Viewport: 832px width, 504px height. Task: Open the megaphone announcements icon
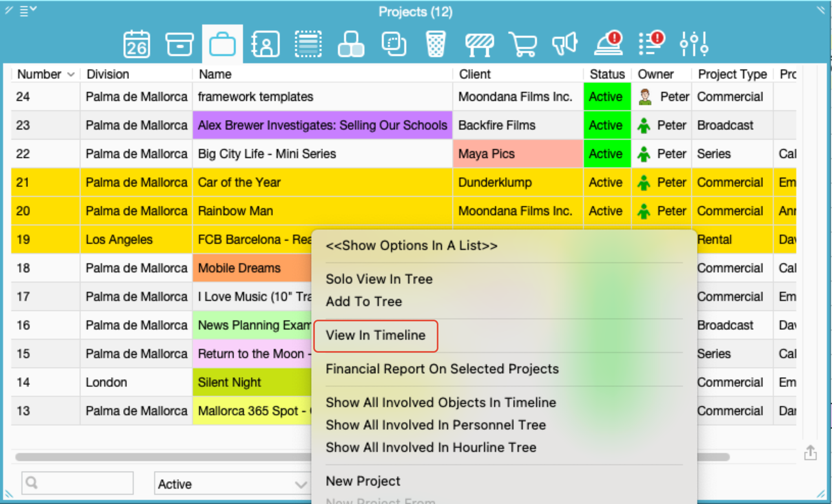pos(565,44)
